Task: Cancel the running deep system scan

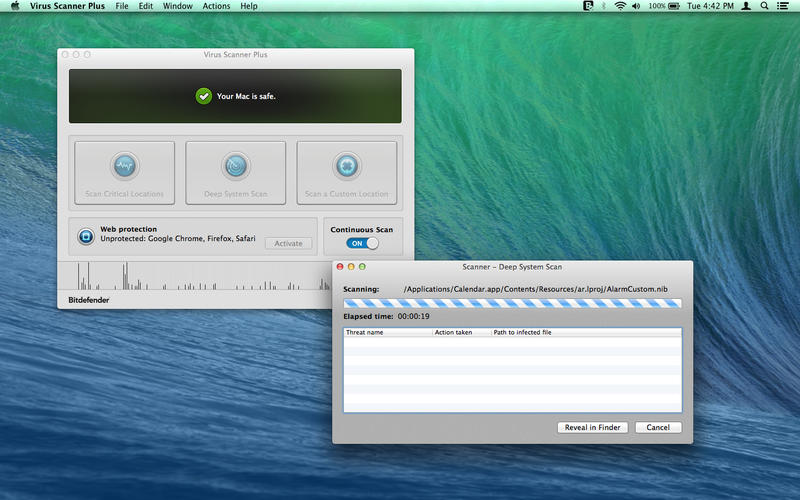Action: click(658, 427)
